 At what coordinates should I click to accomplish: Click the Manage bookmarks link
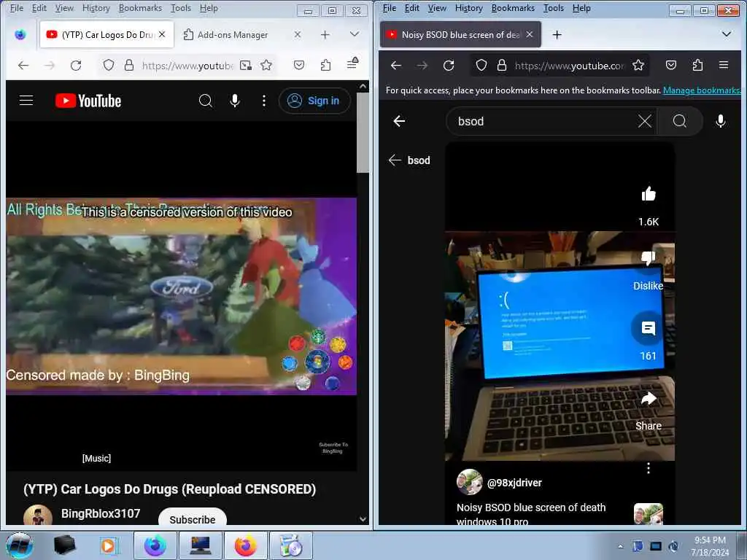(x=702, y=90)
